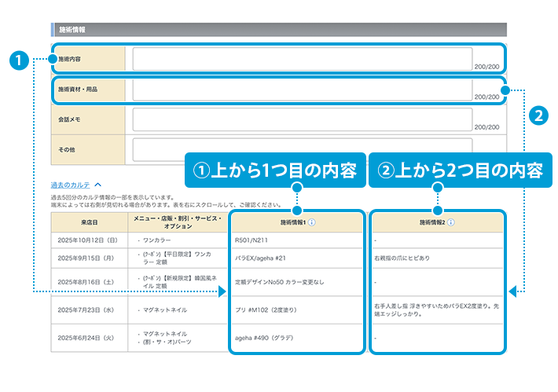Click マグネットネイル in the 7月23日 row
Image resolution: width=558 pixels, height=392 pixels.
(165, 310)
